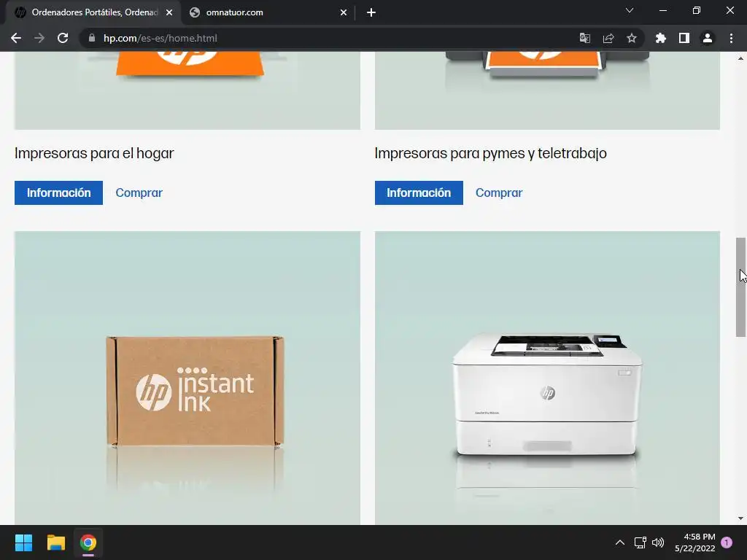Expand the tab search chevron
This screenshot has width=747, height=560.
coord(629,10)
